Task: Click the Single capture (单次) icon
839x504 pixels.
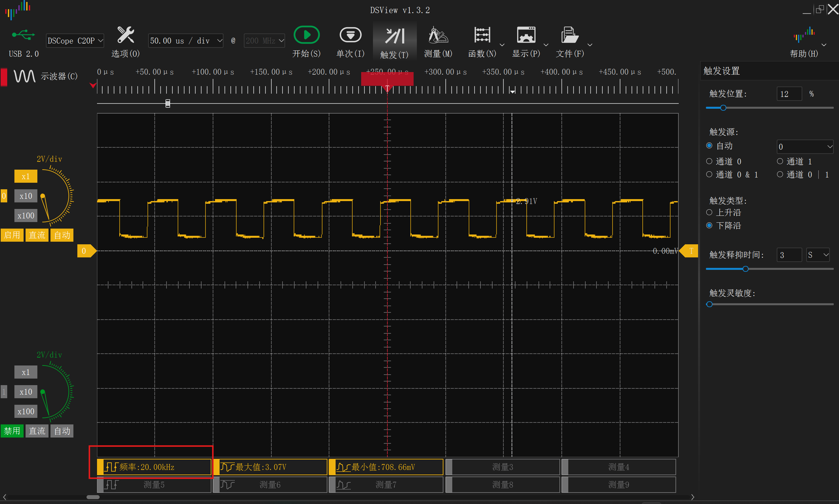Action: pos(350,35)
